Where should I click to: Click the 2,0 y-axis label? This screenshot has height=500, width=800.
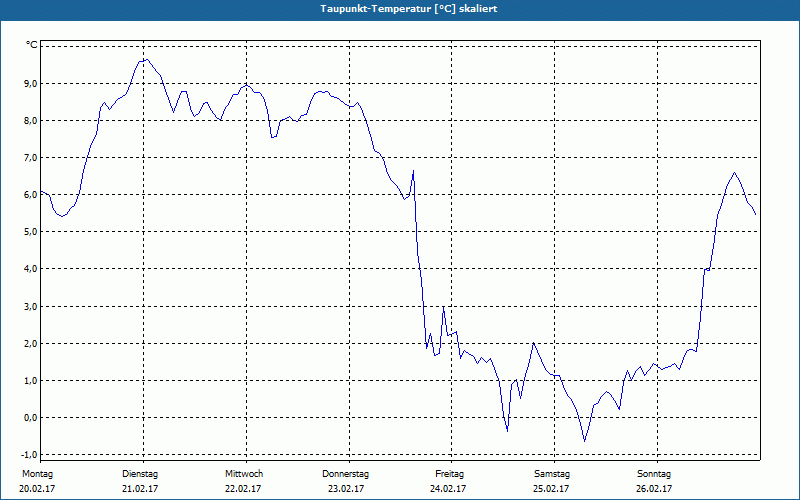coord(31,343)
